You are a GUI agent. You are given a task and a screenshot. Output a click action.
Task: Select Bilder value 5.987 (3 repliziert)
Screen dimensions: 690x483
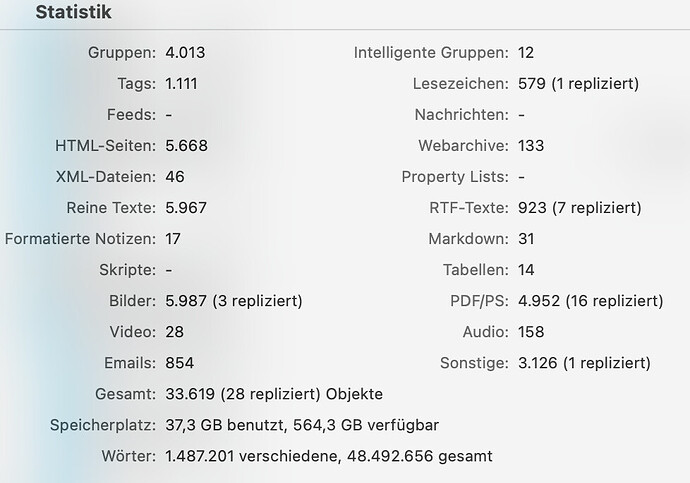point(234,301)
